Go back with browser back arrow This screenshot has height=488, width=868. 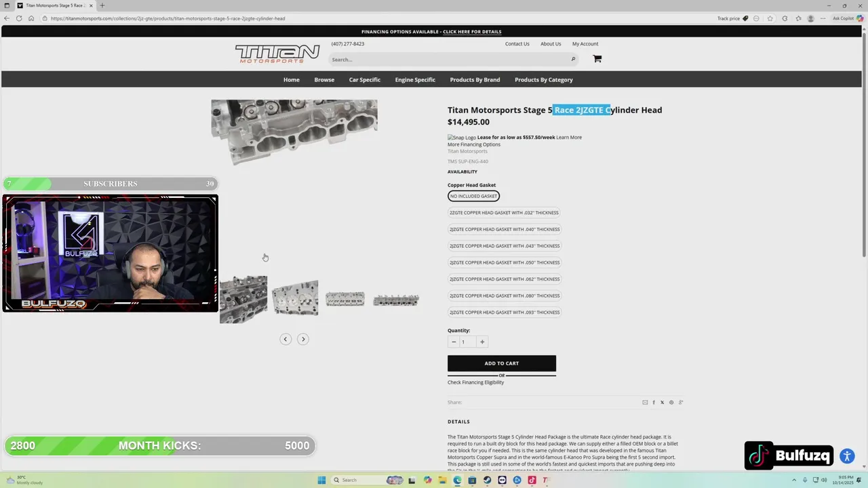(7, 18)
